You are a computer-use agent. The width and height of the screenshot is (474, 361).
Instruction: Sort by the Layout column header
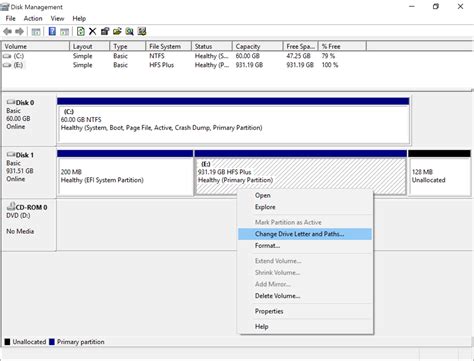pyautogui.click(x=90, y=46)
